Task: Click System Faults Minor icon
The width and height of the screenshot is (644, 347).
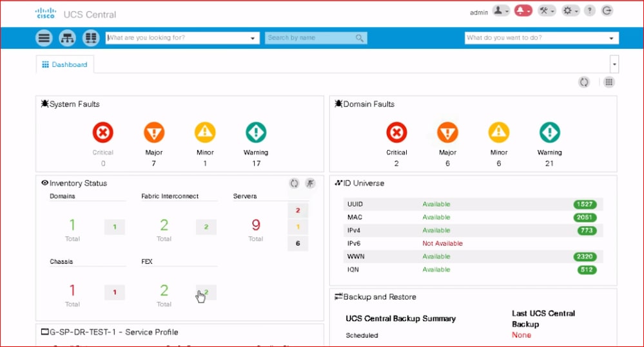Action: click(x=205, y=133)
